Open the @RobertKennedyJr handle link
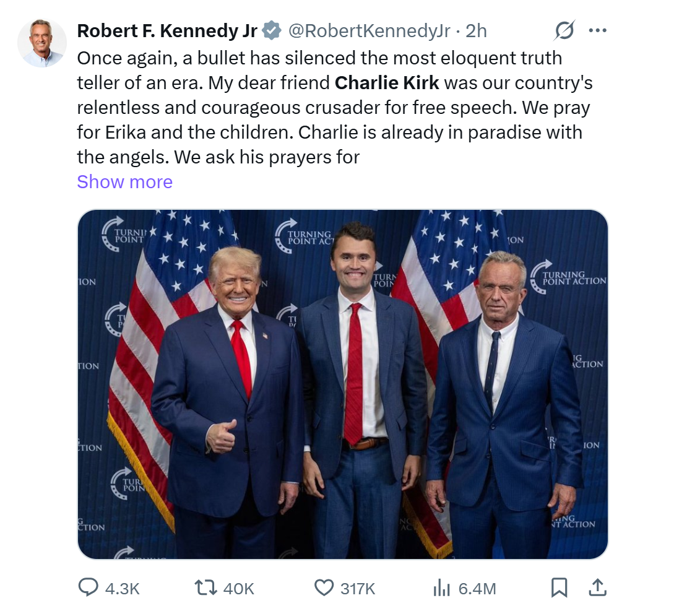The image size is (700, 611). click(369, 30)
